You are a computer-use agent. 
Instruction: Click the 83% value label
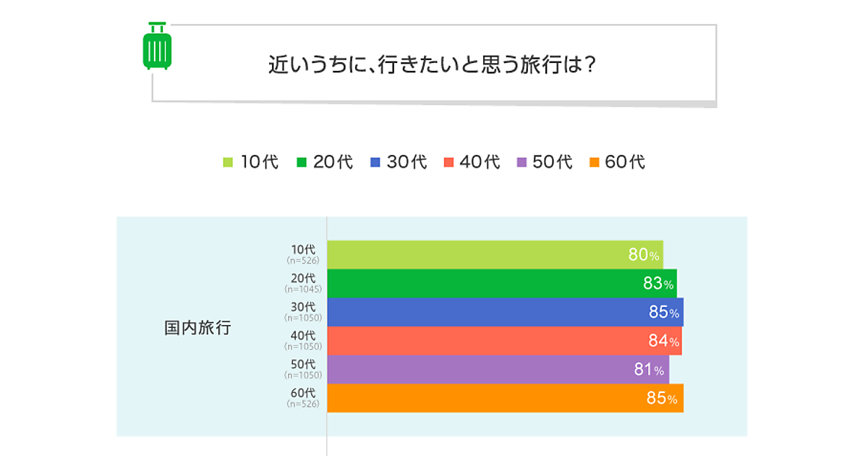tap(658, 284)
